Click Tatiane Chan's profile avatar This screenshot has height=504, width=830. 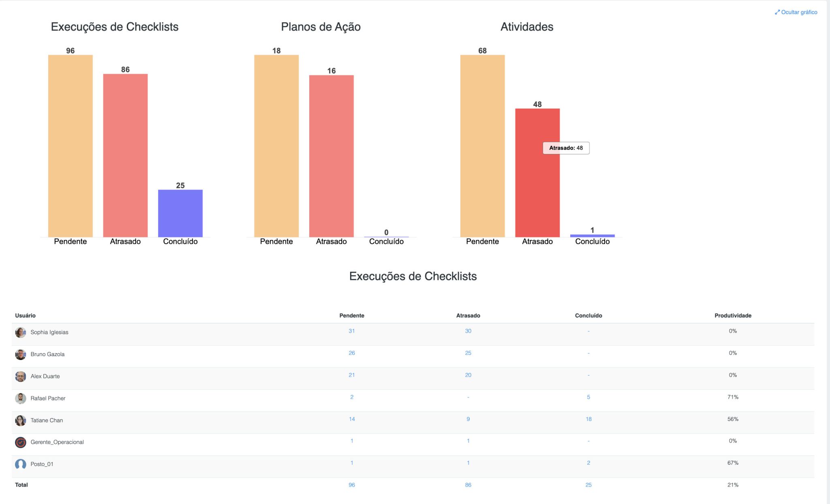[21, 420]
